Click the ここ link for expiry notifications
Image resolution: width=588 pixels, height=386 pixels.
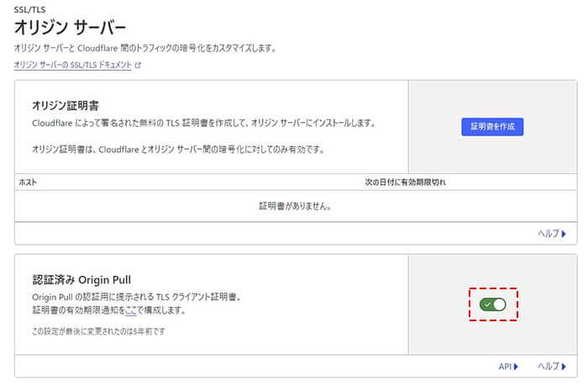pos(131,310)
